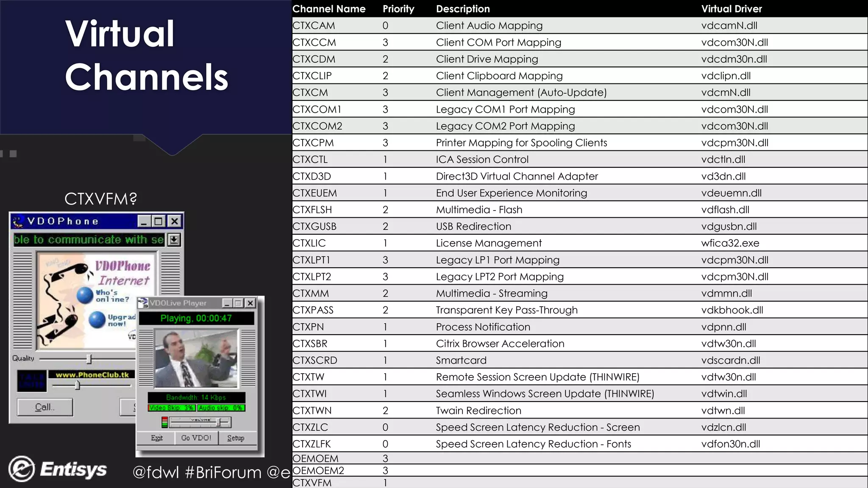Close the VDOLive Player window
Image resolution: width=868 pixels, height=488 pixels.
[250, 303]
